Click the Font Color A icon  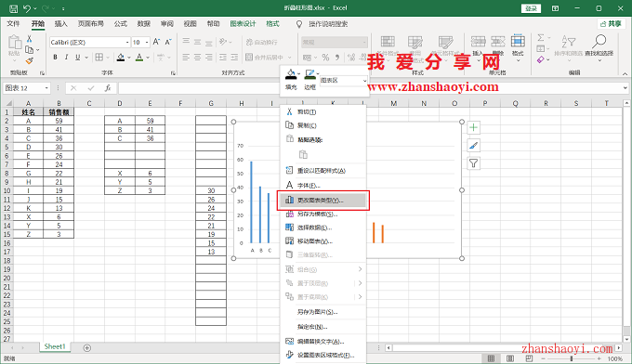[x=139, y=58]
